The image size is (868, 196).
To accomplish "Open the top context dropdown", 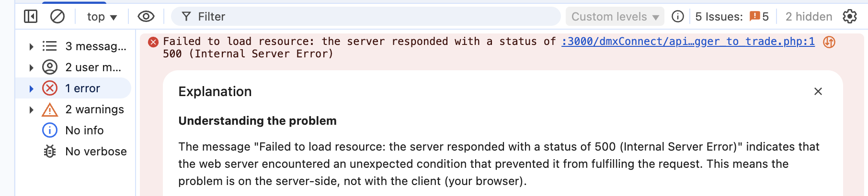I will pos(102,17).
